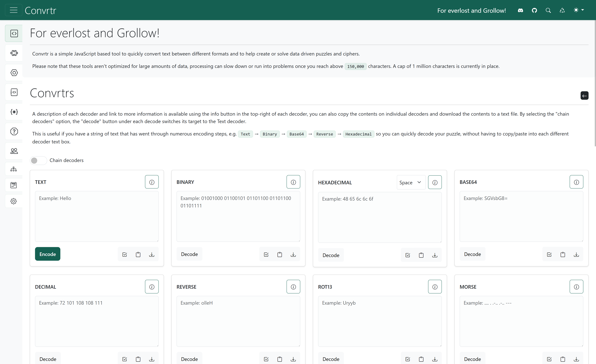The height and width of the screenshot is (364, 596).
Task: Open the hamburger menu button
Action: click(14, 10)
